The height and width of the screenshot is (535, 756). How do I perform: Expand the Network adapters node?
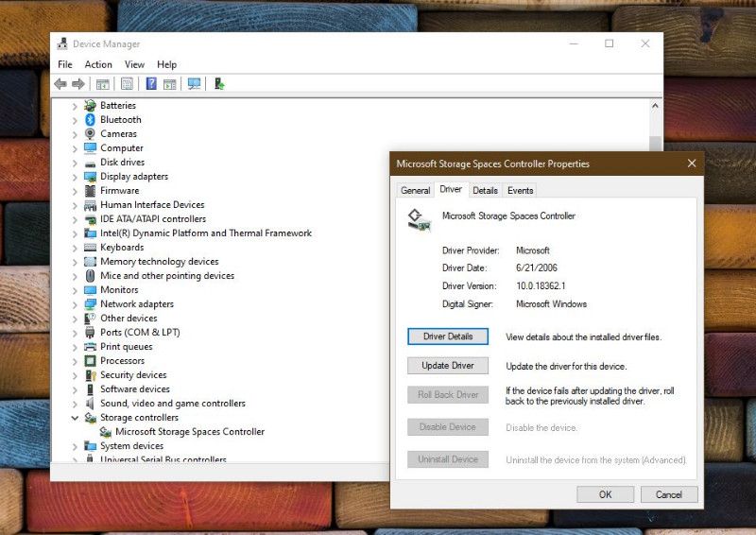tap(76, 304)
